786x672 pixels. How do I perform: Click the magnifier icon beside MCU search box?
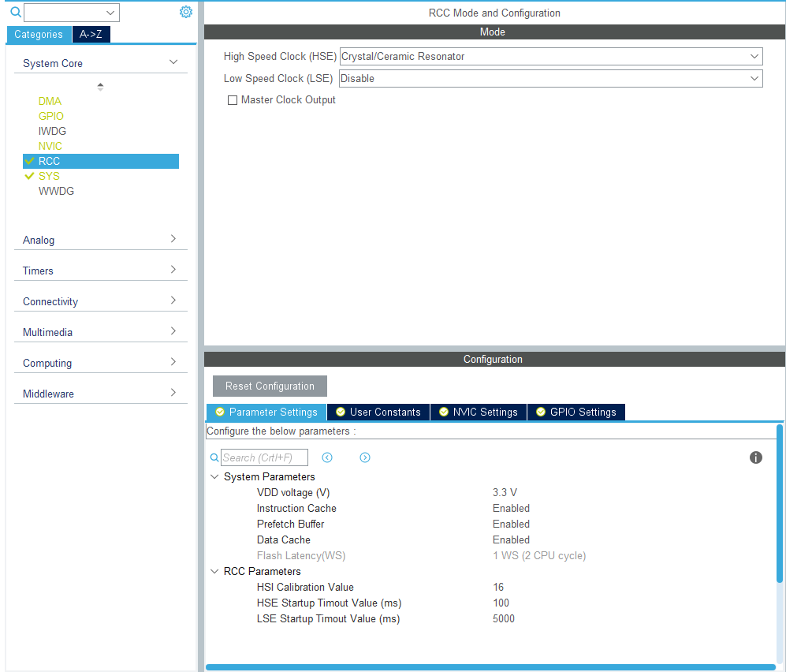15,12
